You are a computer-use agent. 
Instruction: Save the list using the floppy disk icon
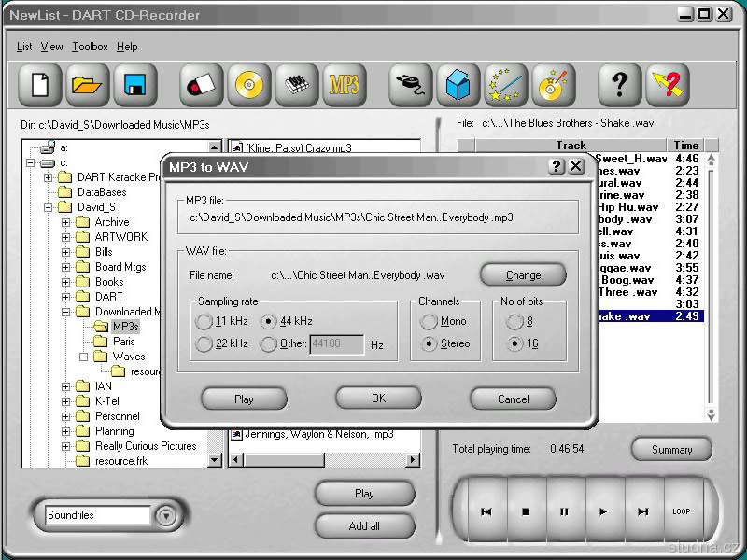[x=135, y=86]
